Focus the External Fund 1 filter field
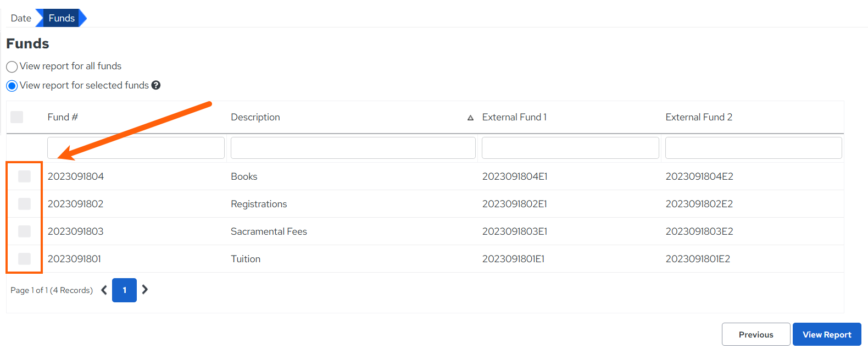 pos(570,148)
